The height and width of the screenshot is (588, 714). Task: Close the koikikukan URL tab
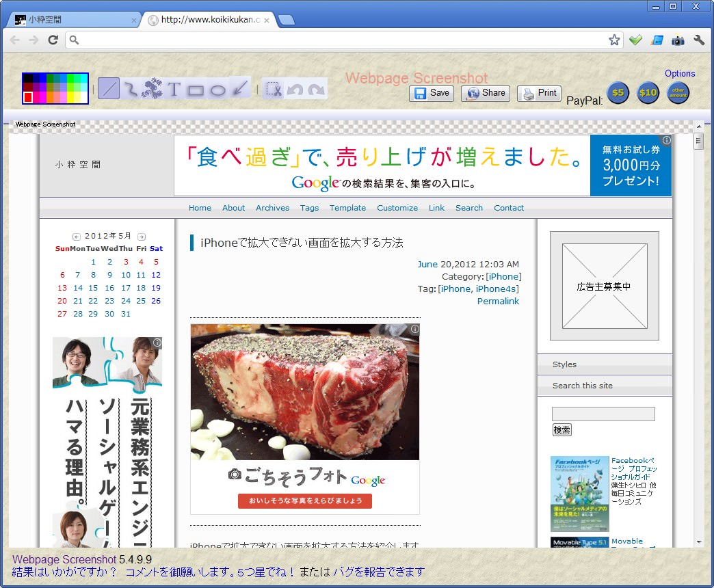point(267,21)
